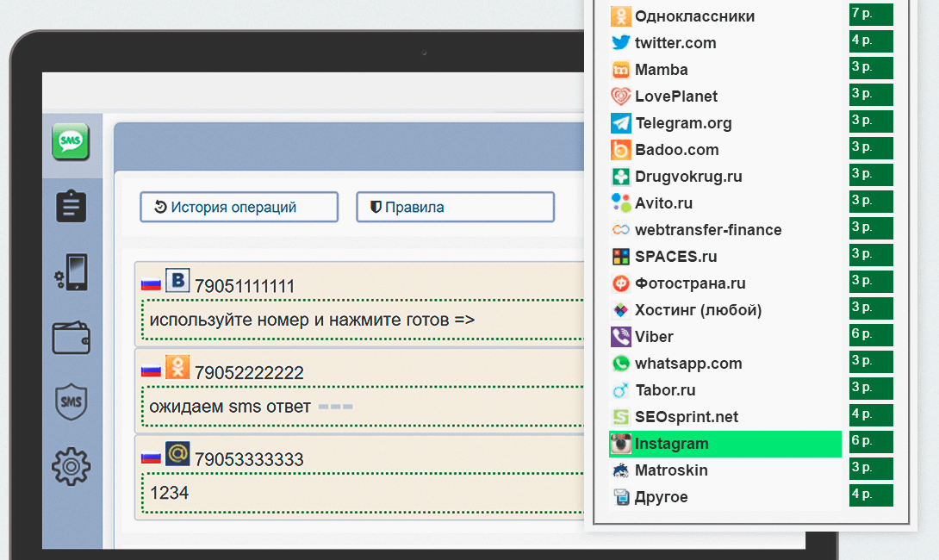Select Telegram.org price button 3 р.
Viewport: 939px width, 560px height.
[x=871, y=121]
